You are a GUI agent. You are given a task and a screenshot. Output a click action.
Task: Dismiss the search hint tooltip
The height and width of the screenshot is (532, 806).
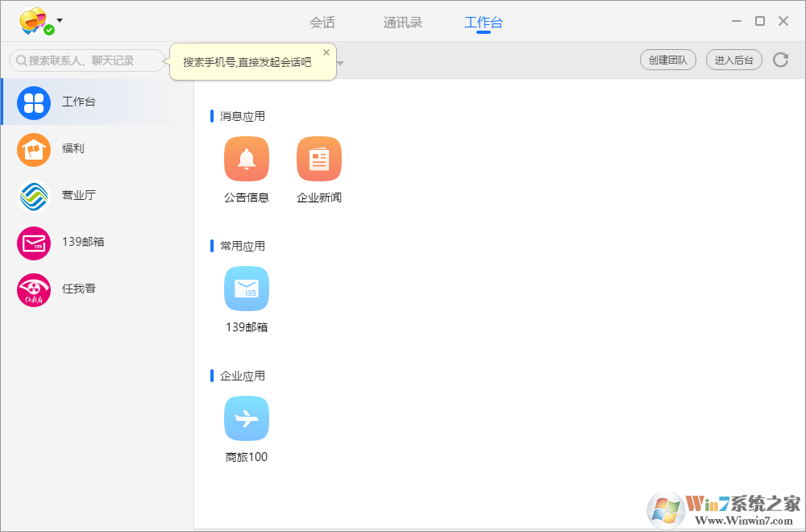tap(326, 52)
